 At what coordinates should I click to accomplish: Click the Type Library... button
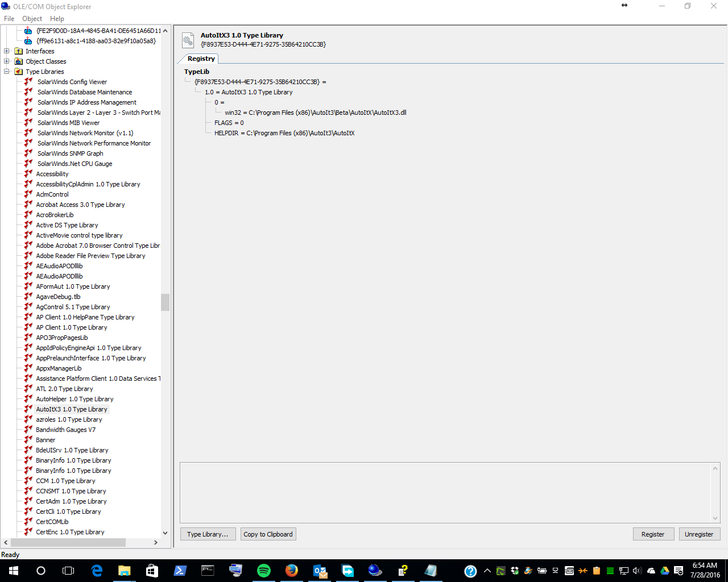(x=208, y=534)
